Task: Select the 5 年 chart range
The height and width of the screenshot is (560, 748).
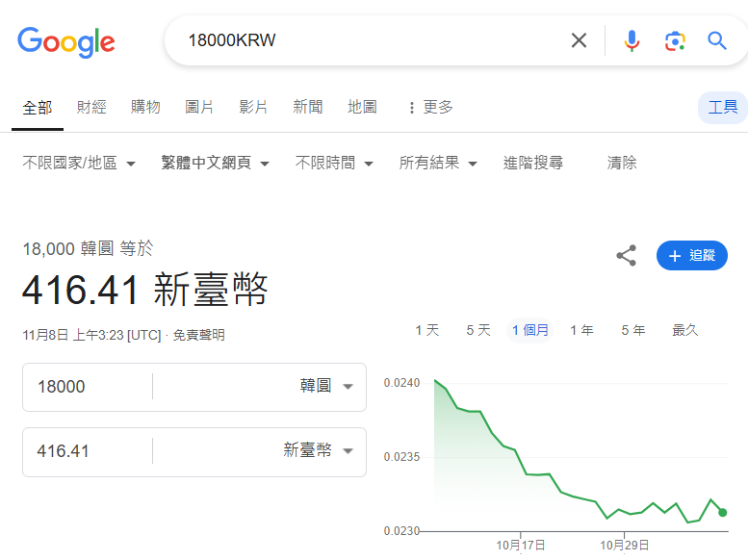Action: [633, 330]
